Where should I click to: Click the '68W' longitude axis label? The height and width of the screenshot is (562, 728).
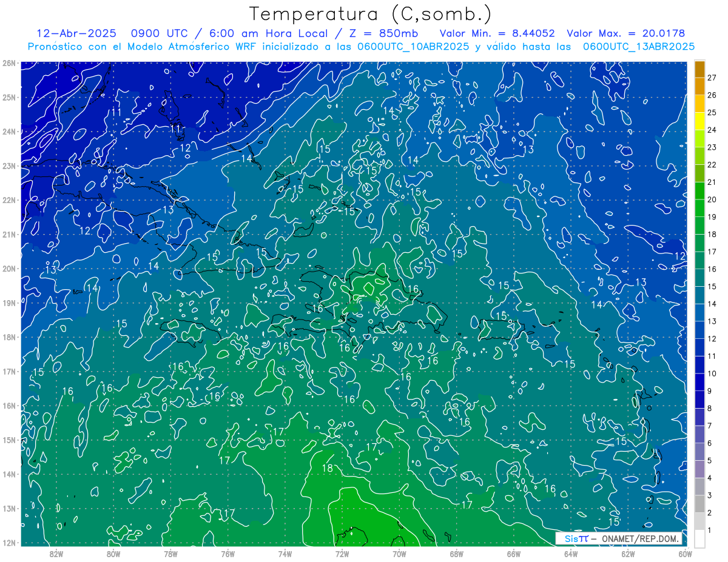(x=456, y=554)
